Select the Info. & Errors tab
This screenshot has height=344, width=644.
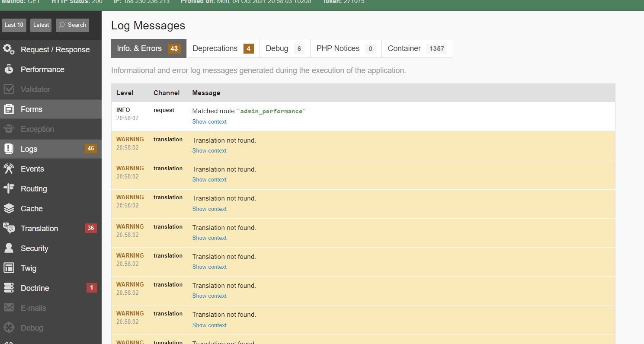(148, 48)
